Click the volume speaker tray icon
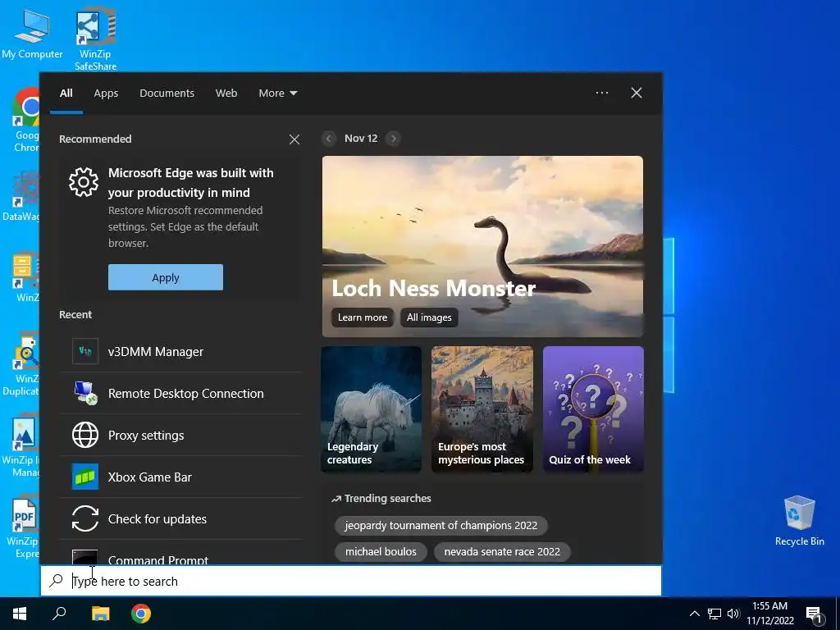 coord(733,614)
